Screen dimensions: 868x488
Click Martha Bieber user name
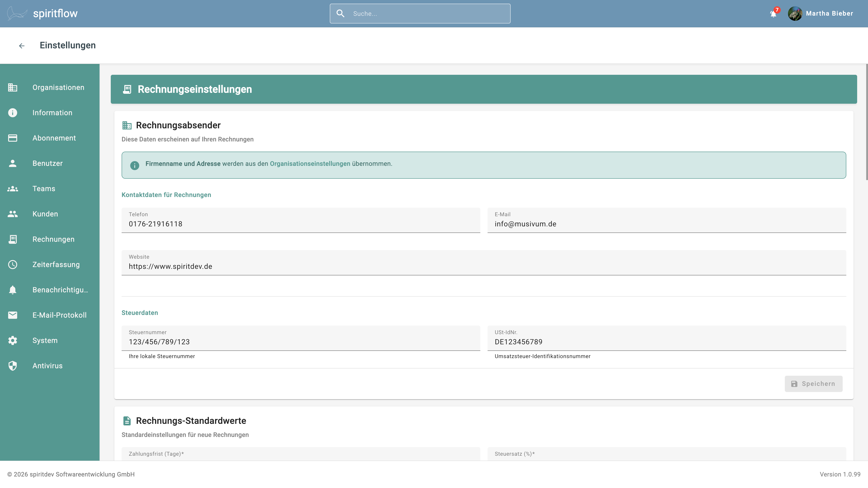coord(829,14)
